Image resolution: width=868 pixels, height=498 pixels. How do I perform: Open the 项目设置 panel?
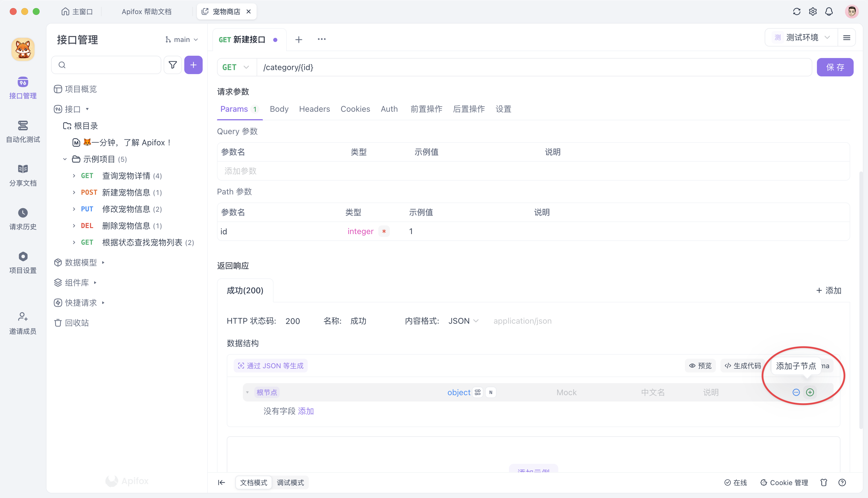point(23,262)
